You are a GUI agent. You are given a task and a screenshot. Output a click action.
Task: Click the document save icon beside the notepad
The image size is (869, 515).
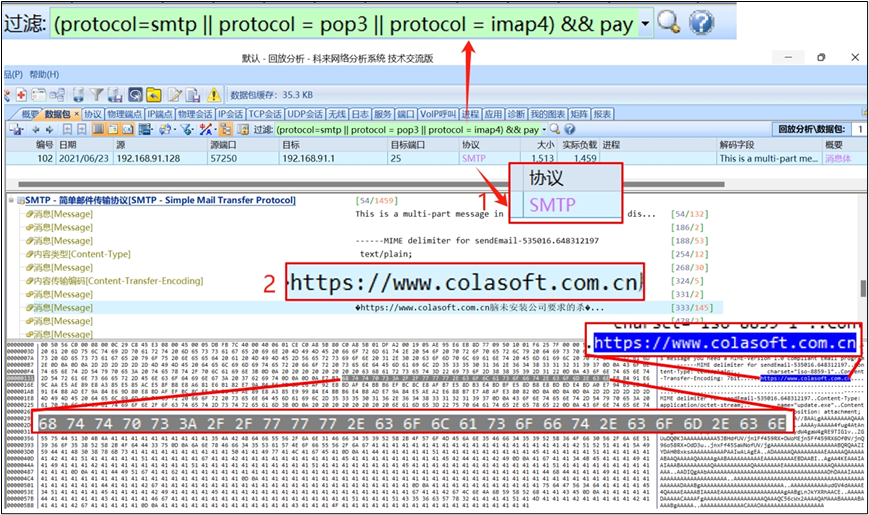pos(193,95)
